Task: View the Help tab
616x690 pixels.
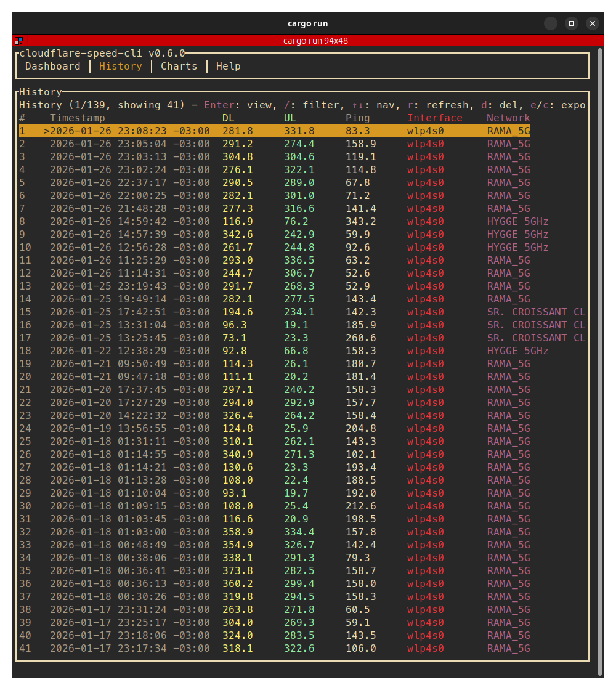Action: (x=228, y=66)
